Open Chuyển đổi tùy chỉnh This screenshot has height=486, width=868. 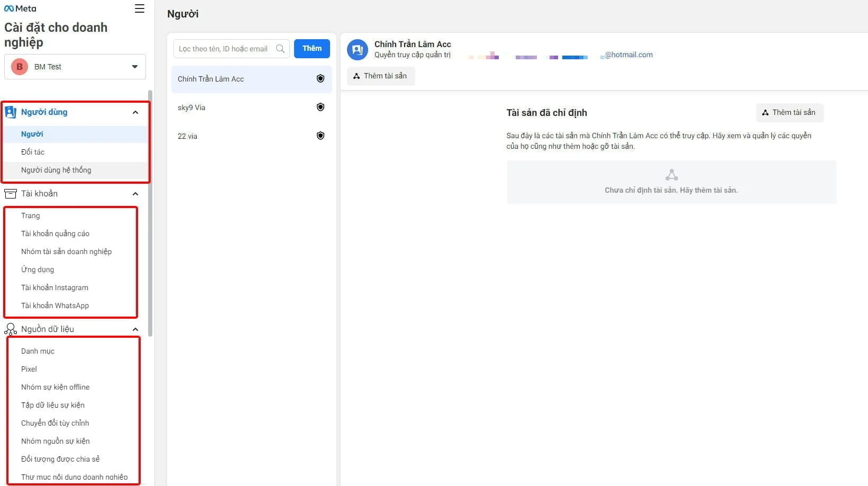pos(55,423)
